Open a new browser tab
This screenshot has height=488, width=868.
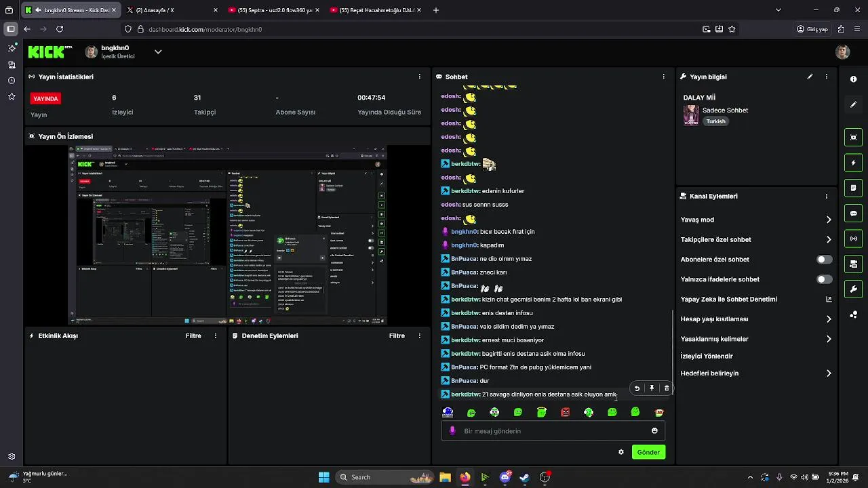click(435, 10)
